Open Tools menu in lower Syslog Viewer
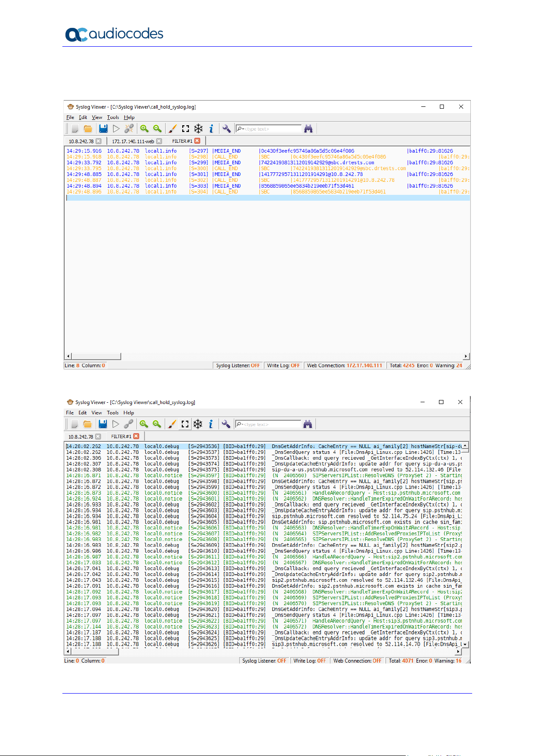This screenshot has height=756, width=535. pyautogui.click(x=113, y=413)
